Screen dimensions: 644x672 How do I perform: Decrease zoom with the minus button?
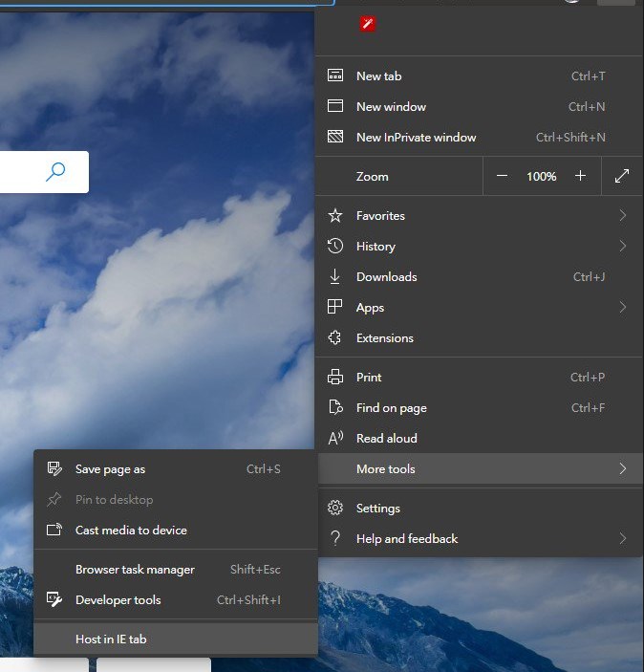click(x=503, y=176)
